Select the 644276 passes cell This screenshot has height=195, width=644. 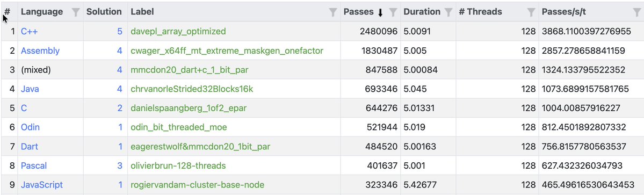pyautogui.click(x=381, y=108)
